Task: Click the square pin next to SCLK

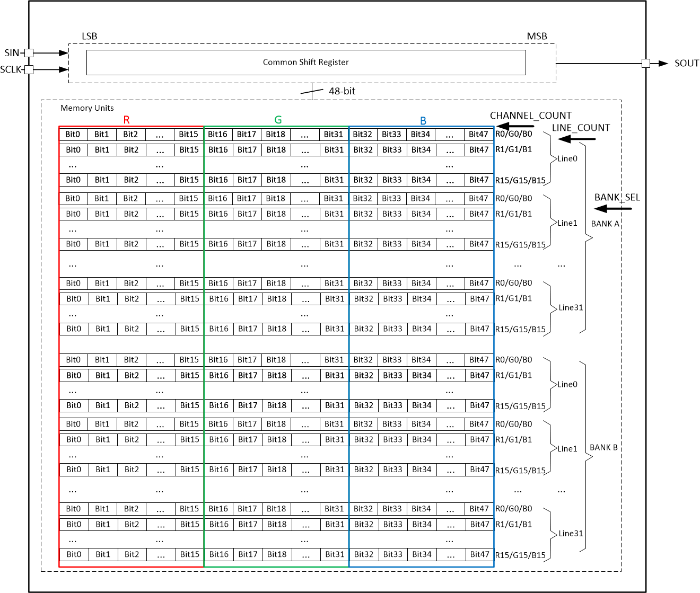Action: (x=29, y=69)
